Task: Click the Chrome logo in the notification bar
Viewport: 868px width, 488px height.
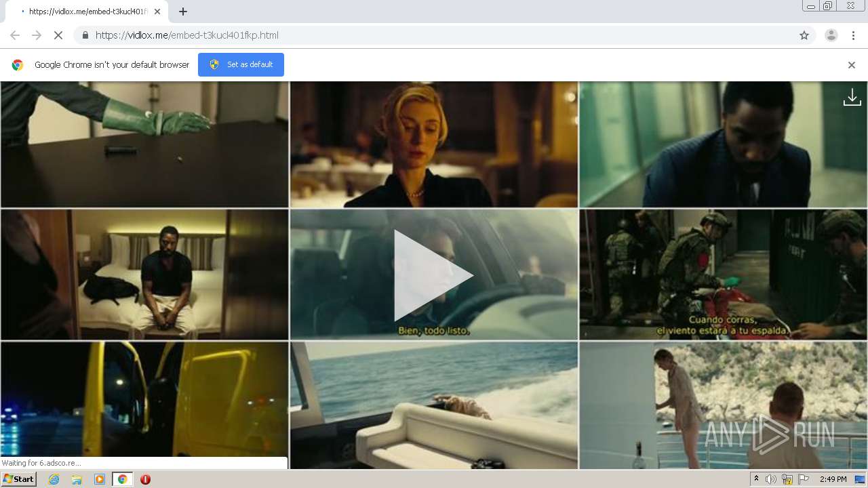Action: 18,65
